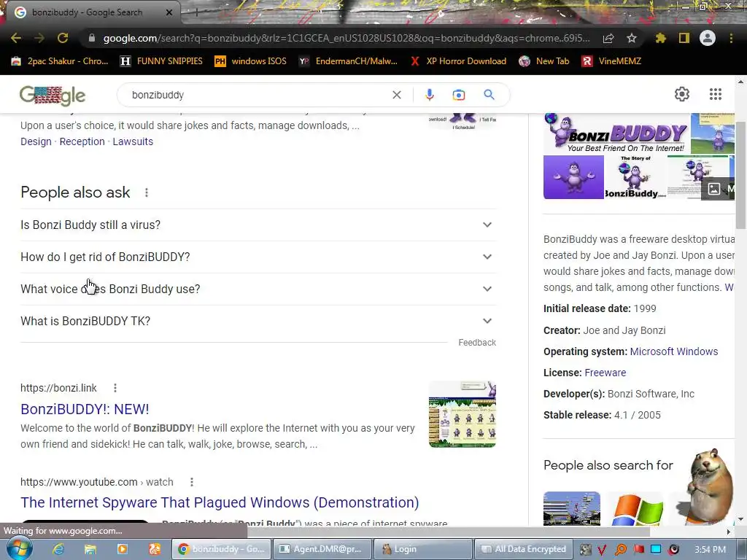Follow the Lawsuits link
The height and width of the screenshot is (560, 747).
(x=133, y=142)
